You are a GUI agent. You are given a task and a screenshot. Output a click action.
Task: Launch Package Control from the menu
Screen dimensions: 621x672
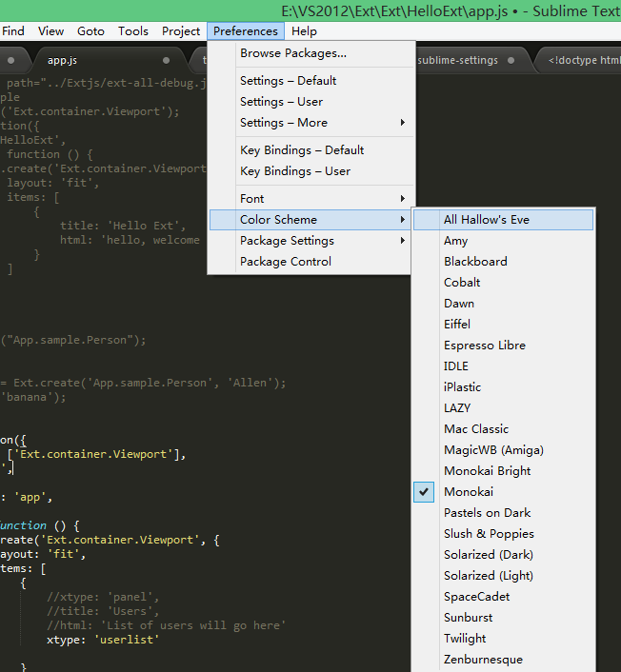pos(286,262)
